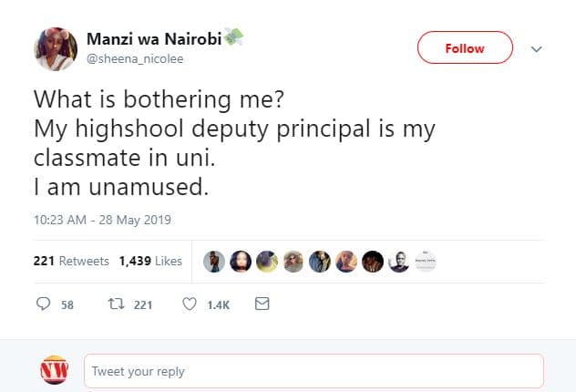Click into Tweet your reply field

pos(314,371)
